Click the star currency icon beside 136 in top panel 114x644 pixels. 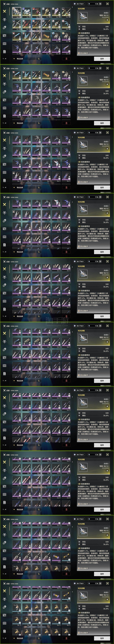tap(89, 4)
